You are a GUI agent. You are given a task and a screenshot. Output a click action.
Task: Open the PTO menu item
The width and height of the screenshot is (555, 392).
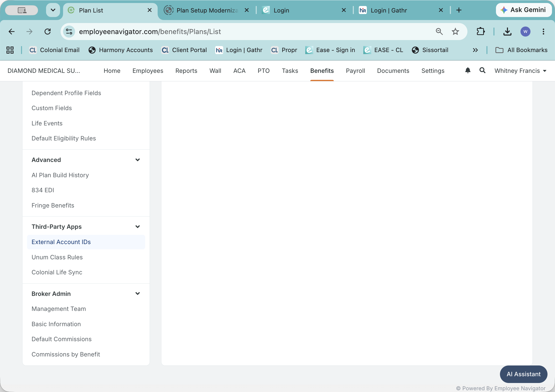click(x=263, y=71)
